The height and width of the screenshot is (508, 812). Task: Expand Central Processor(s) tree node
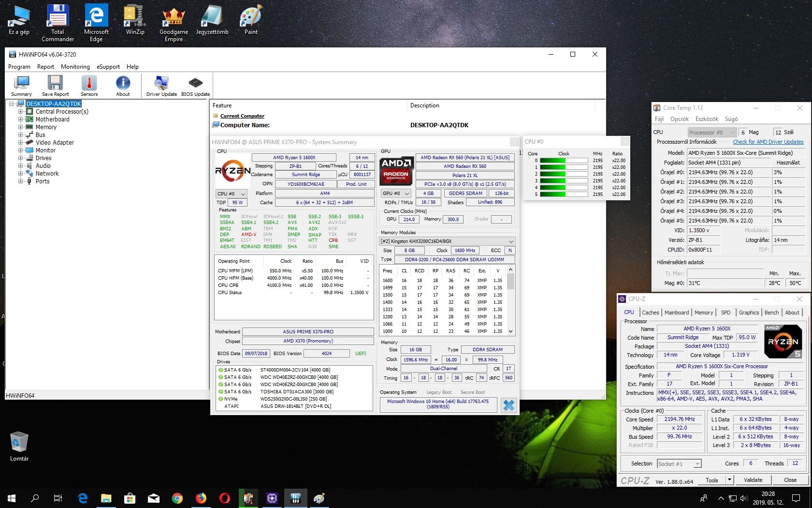coord(21,111)
